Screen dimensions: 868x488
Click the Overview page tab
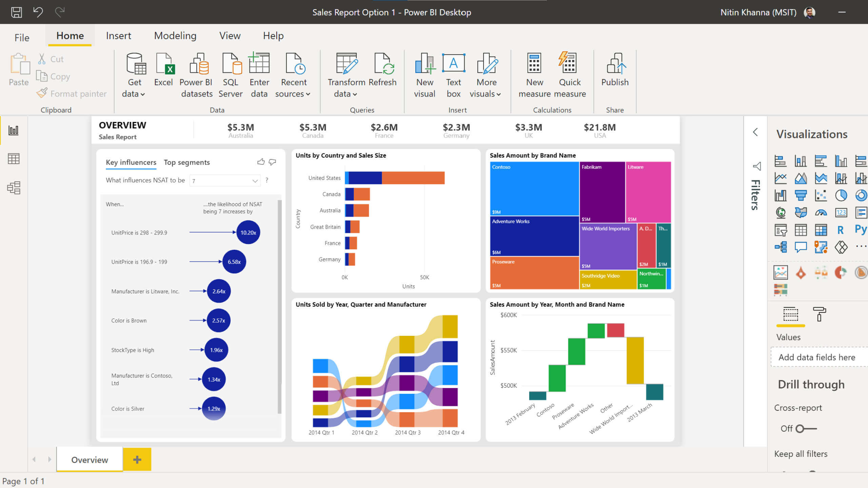(90, 459)
